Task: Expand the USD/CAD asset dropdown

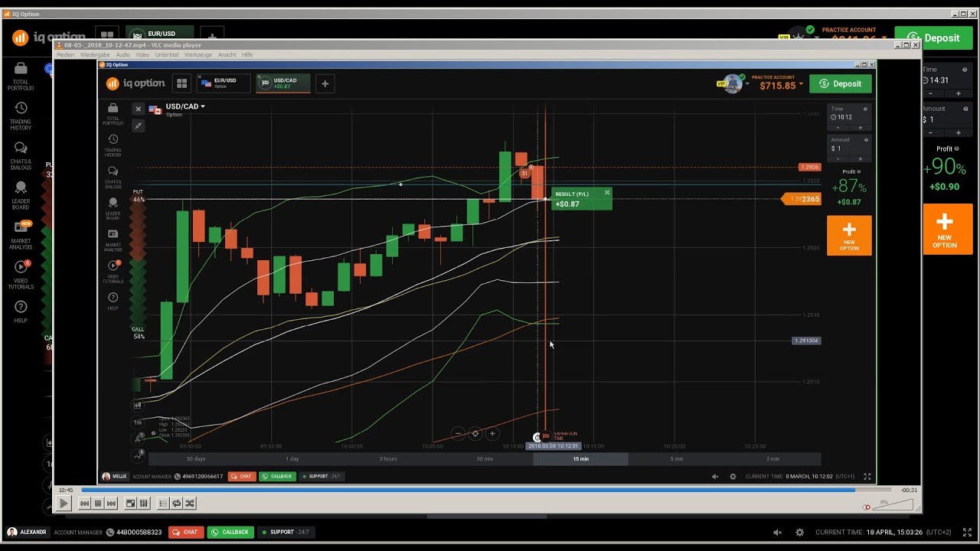Action: (203, 106)
